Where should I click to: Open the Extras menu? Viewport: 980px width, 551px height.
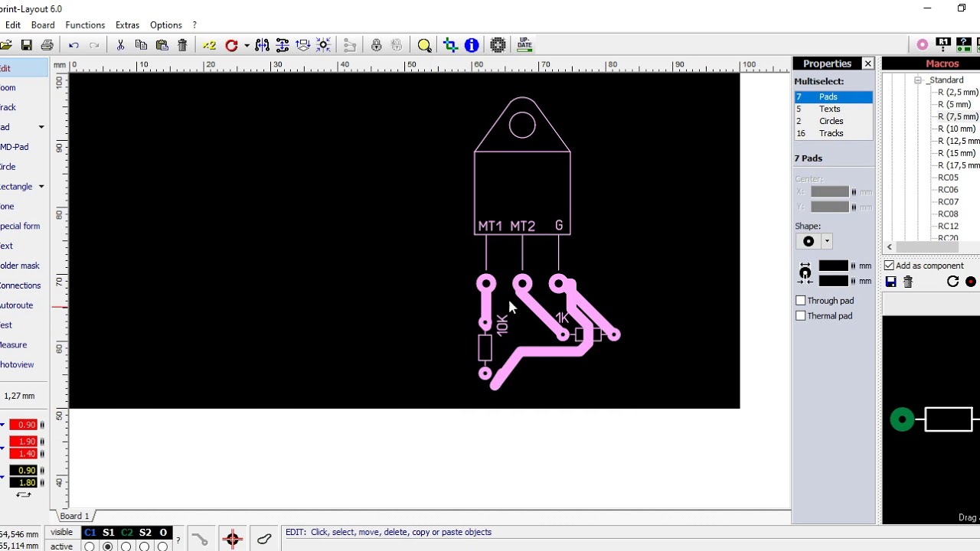(127, 25)
